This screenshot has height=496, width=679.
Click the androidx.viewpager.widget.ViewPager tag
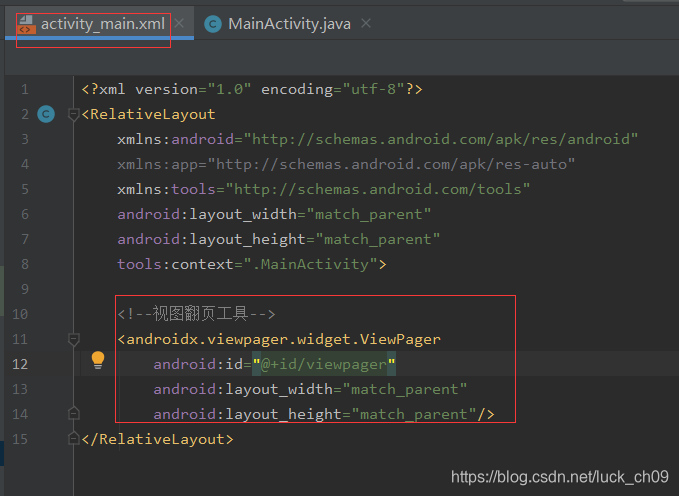tap(279, 339)
